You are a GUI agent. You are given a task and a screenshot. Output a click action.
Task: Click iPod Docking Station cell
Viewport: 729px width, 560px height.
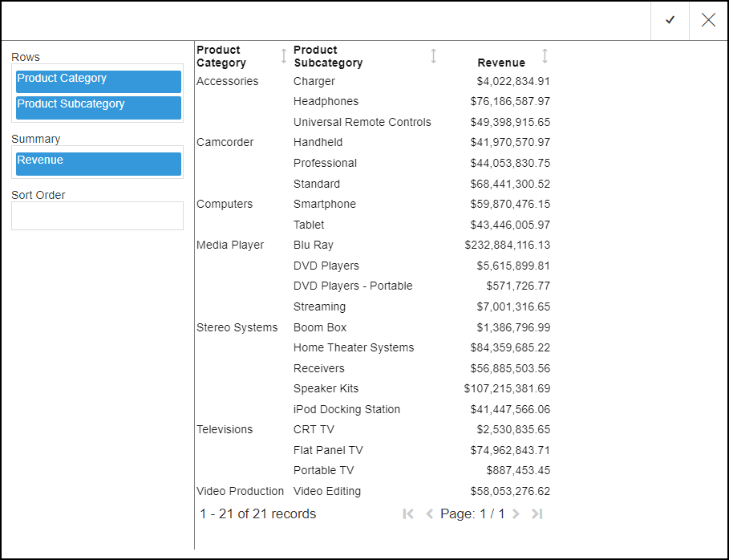346,409
